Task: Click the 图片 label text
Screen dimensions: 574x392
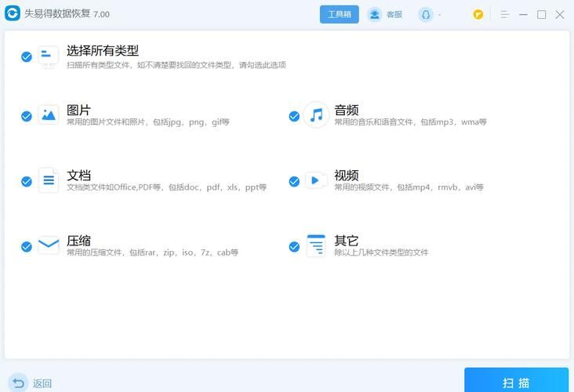Action: [x=78, y=110]
